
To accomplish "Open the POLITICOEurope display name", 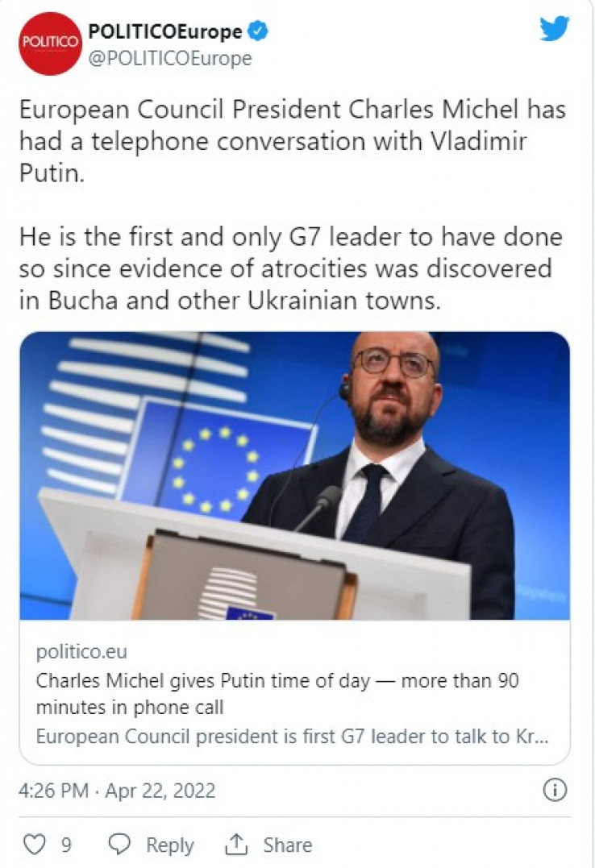I will pos(164,32).
